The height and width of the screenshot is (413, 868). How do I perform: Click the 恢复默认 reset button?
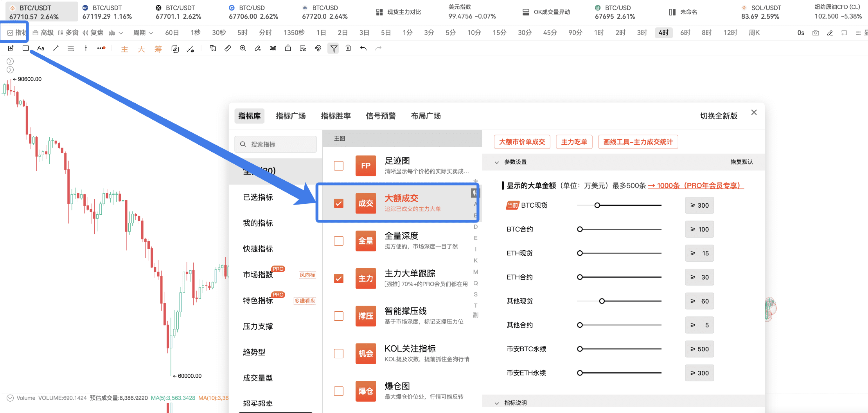[x=741, y=162]
